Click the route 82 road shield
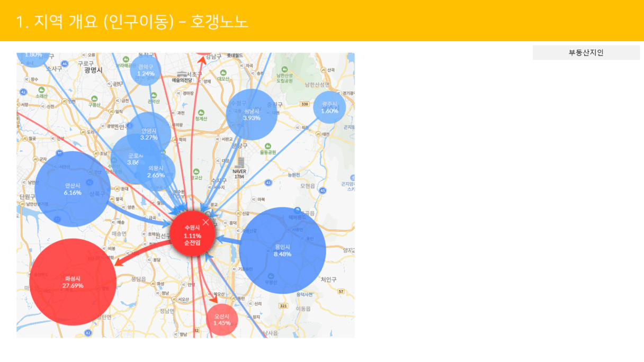644x362 pixels. pyautogui.click(x=88, y=333)
